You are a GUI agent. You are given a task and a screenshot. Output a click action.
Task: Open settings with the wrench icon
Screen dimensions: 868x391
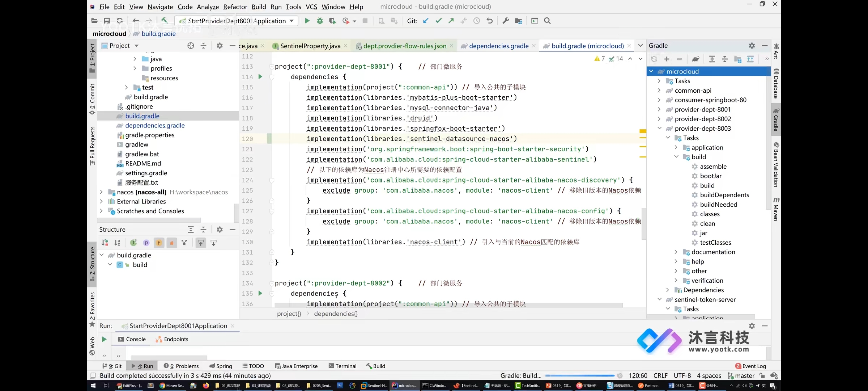coord(506,21)
